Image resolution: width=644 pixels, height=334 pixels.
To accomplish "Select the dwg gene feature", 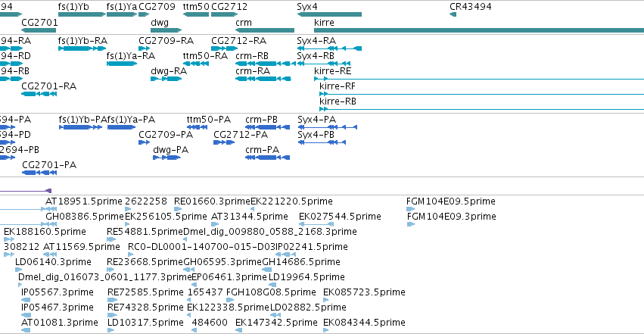I will pyautogui.click(x=166, y=30).
